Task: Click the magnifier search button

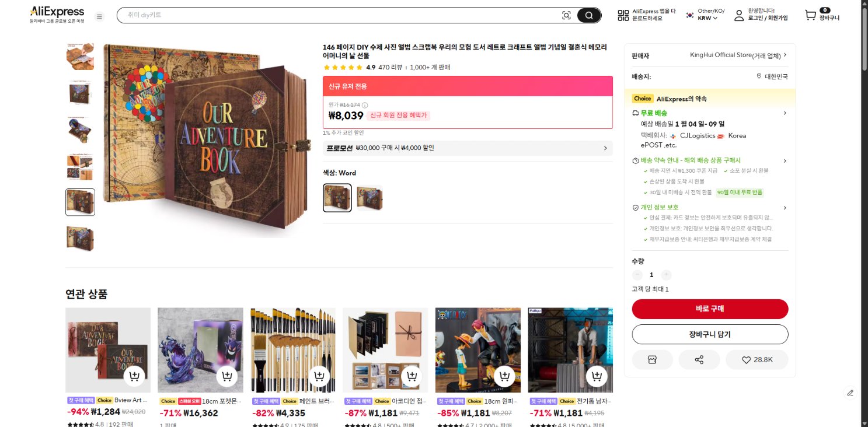Action: pyautogui.click(x=589, y=16)
